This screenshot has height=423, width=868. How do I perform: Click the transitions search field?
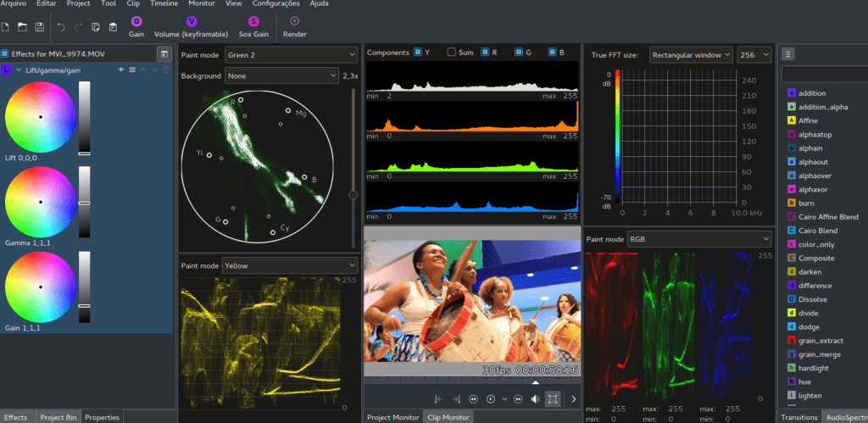click(x=824, y=75)
